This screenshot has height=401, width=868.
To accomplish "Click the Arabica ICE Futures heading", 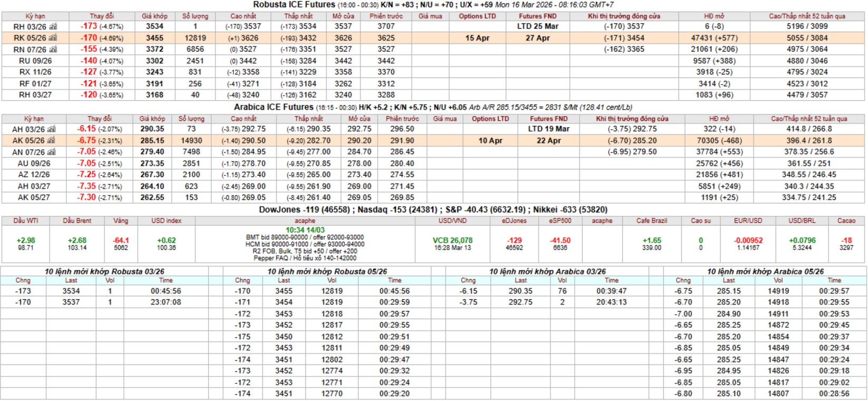I will pos(273,107).
